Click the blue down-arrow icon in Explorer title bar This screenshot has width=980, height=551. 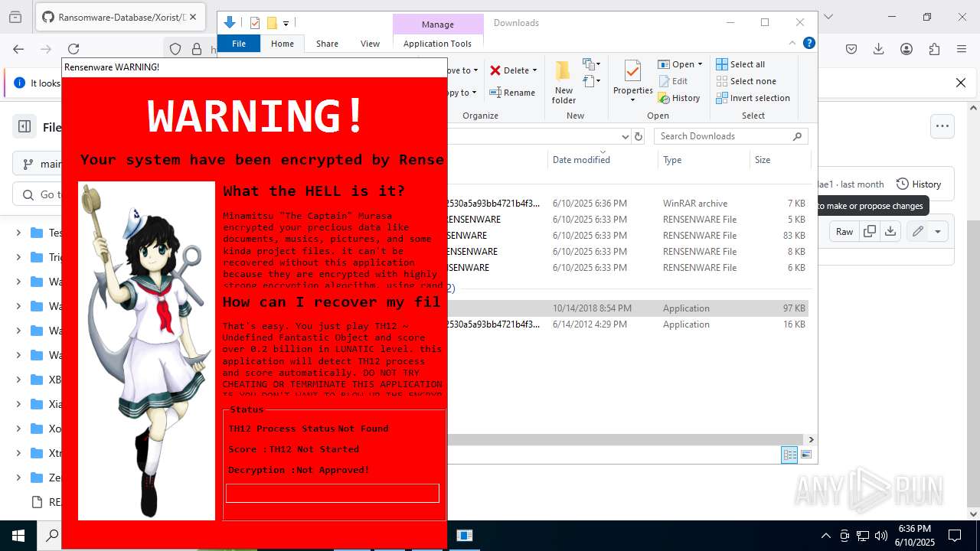(x=229, y=23)
